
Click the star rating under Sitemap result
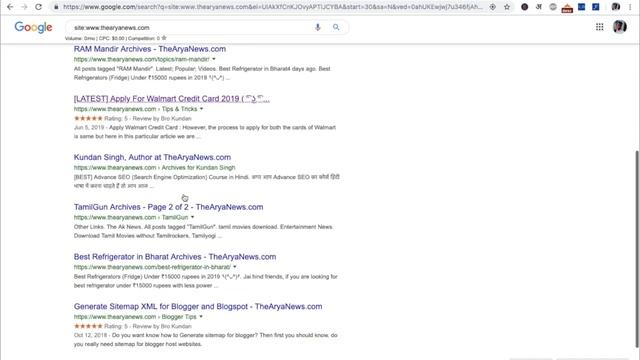pos(88,326)
